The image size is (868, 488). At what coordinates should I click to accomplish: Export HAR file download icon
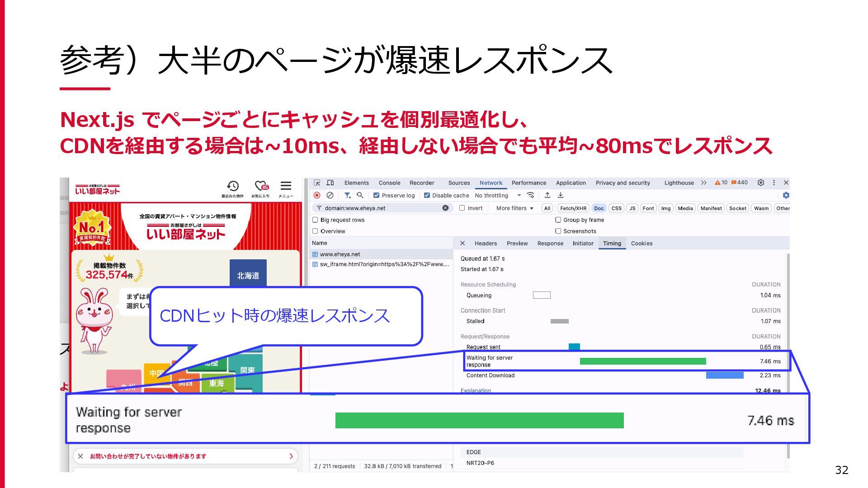click(x=561, y=195)
